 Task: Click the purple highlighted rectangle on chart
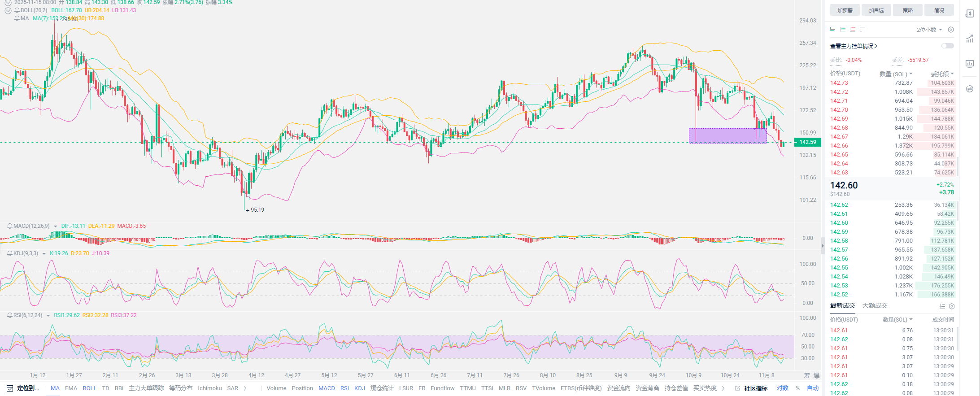click(727, 135)
